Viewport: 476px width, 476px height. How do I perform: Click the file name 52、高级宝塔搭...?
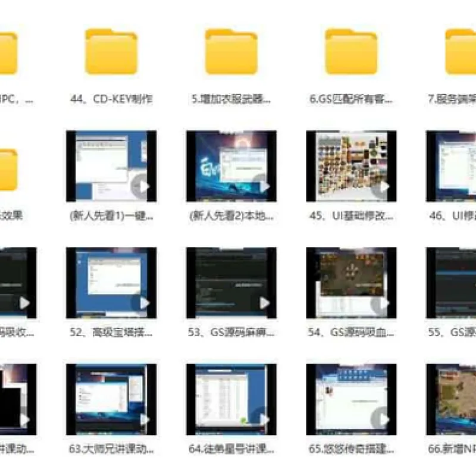pos(111,333)
